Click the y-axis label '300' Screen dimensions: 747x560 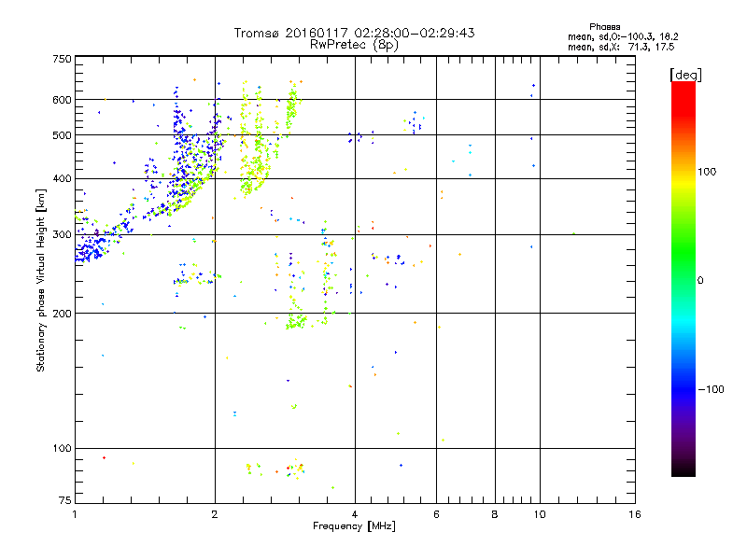(62, 235)
